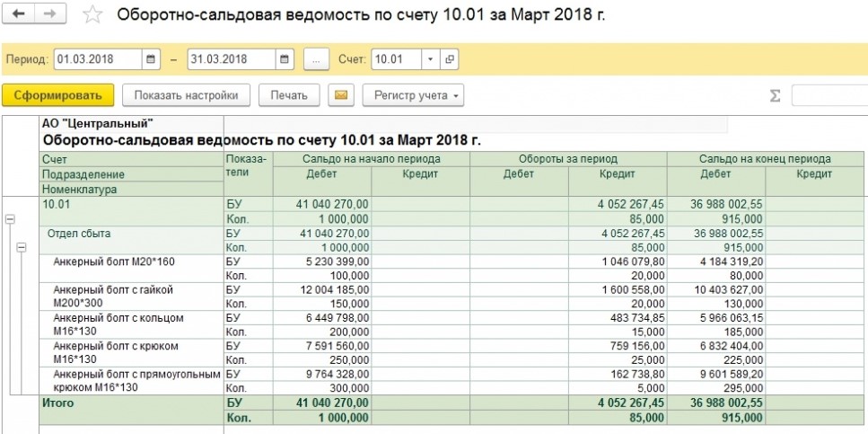Click the envelope send-by-email icon

point(340,95)
